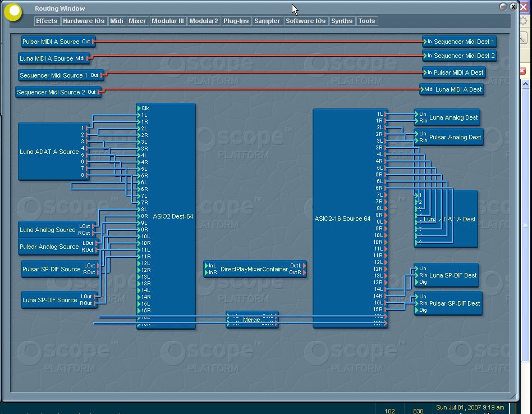The width and height of the screenshot is (532, 414).
Task: Click the Out port of Sequencer Midi Source 2
Action: click(x=99, y=92)
